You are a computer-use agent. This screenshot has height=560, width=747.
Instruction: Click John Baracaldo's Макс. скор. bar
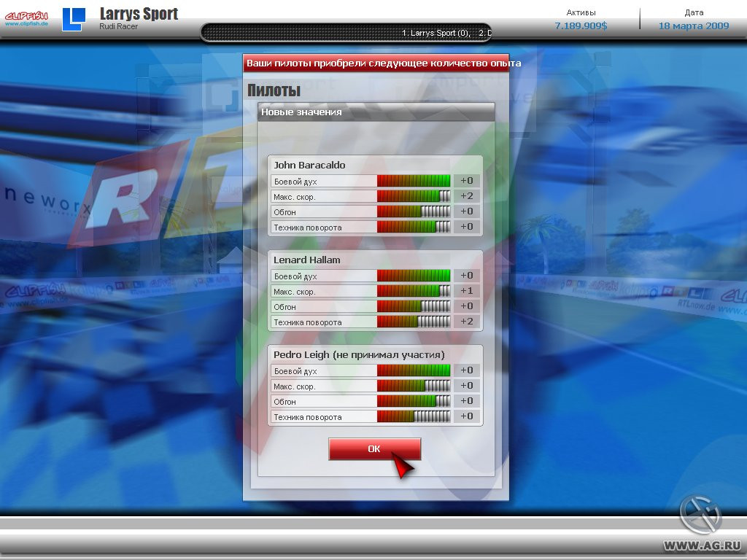click(x=414, y=196)
